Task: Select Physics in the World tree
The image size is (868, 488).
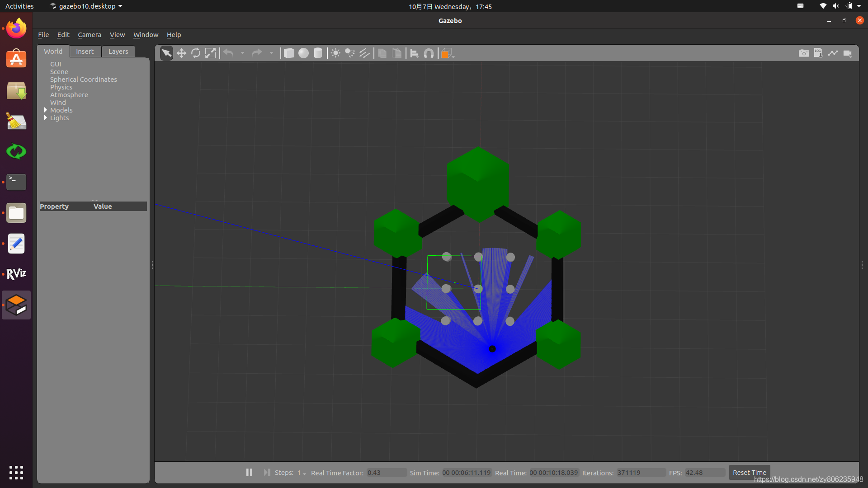Action: [61, 87]
